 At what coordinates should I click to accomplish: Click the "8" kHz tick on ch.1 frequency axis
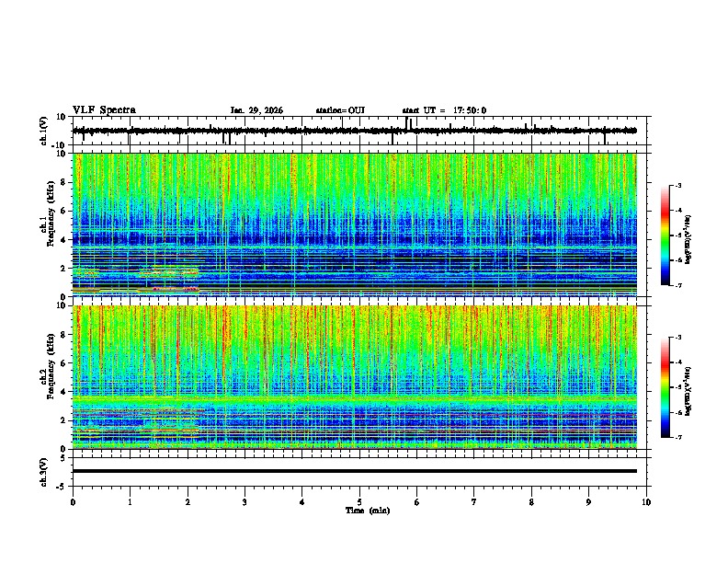pos(63,182)
